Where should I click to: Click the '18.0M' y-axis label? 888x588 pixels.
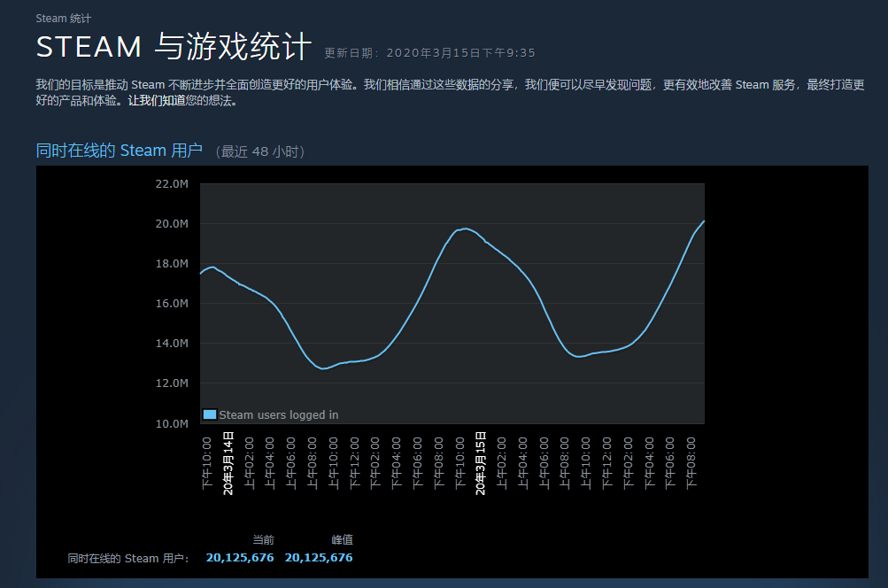tap(172, 263)
